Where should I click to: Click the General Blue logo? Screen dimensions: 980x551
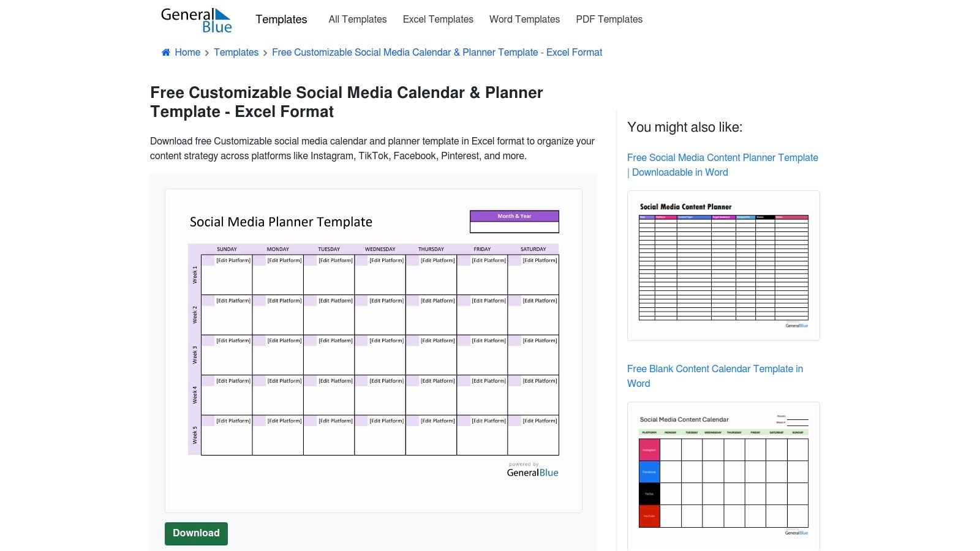(196, 20)
